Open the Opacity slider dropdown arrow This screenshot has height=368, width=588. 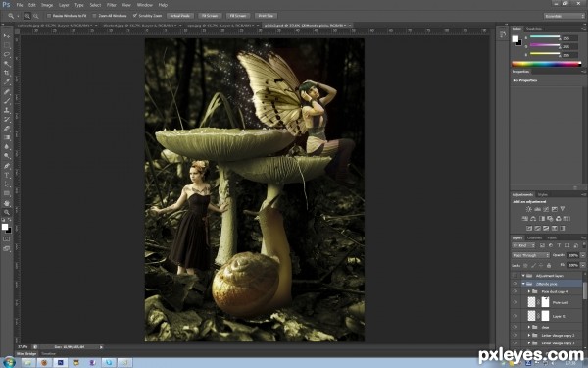[583, 255]
